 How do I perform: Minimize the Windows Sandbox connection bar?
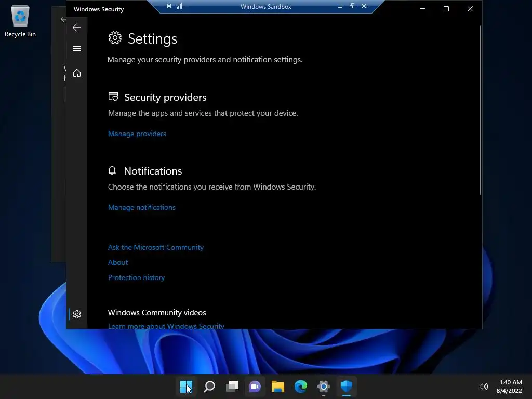pyautogui.click(x=340, y=6)
